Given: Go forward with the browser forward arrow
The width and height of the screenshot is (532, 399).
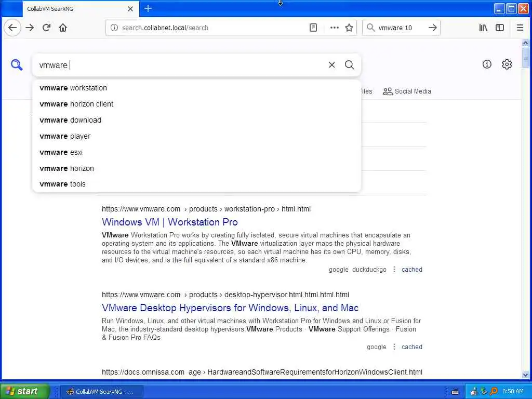Looking at the screenshot, I should point(30,28).
